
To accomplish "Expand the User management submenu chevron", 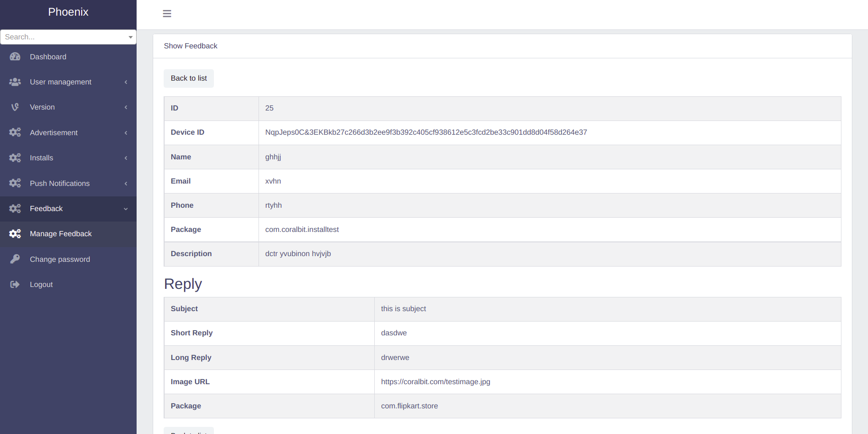I will click(x=126, y=82).
